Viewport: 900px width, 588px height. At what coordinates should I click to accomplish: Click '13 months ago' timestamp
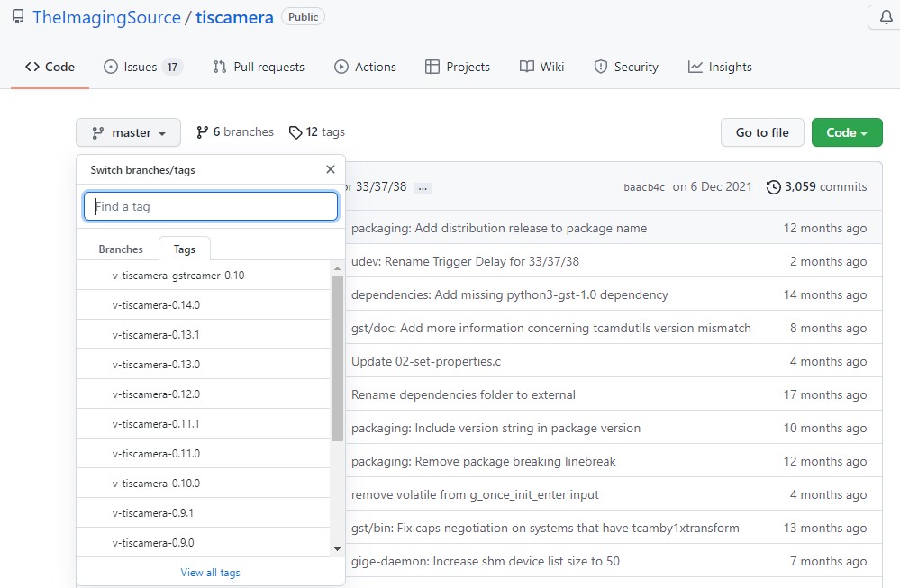point(825,528)
